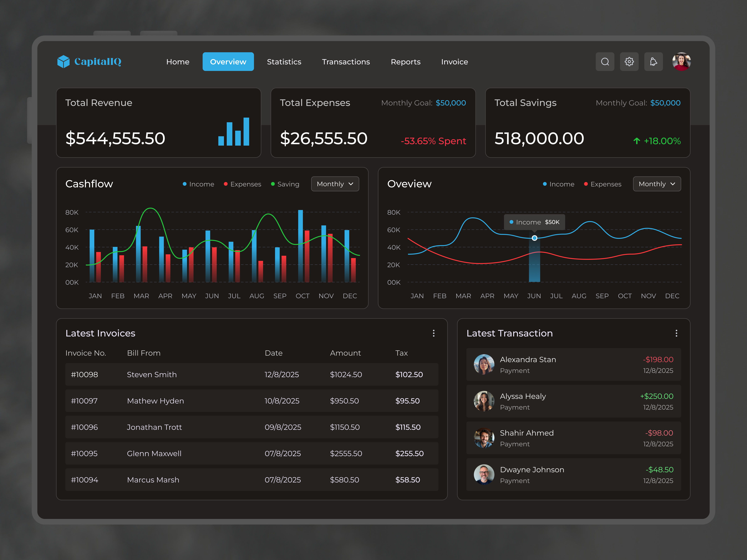This screenshot has width=747, height=560.
Task: Toggle Expenses legend in Oveview chart
Action: pyautogui.click(x=603, y=184)
